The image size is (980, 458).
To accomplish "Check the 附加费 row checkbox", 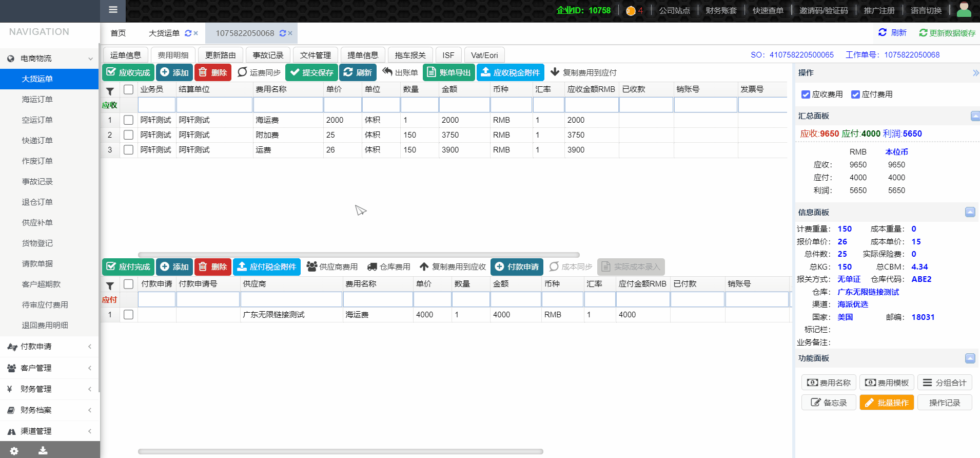I will pos(129,135).
